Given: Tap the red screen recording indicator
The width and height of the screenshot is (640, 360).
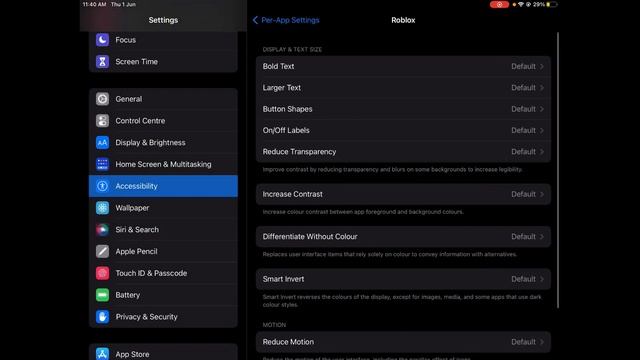Looking at the screenshot, I should tap(499, 4).
